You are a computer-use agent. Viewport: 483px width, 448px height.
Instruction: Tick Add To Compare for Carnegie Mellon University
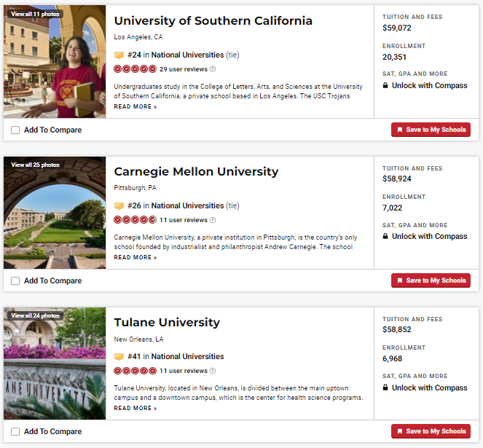16,280
